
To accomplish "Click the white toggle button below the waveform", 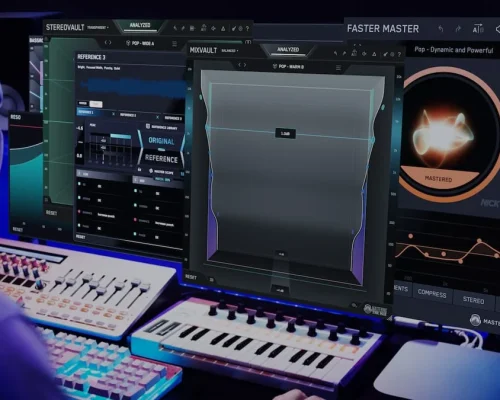I will [96, 104].
